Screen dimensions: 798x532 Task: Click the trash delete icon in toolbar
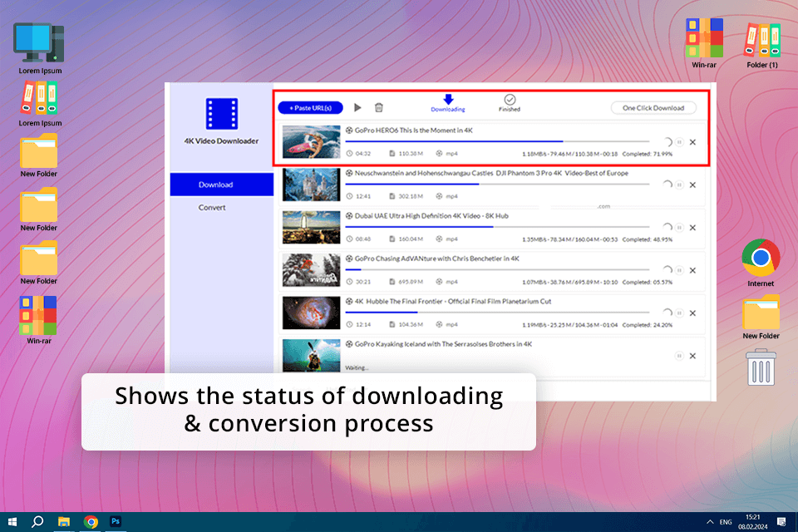(x=379, y=107)
